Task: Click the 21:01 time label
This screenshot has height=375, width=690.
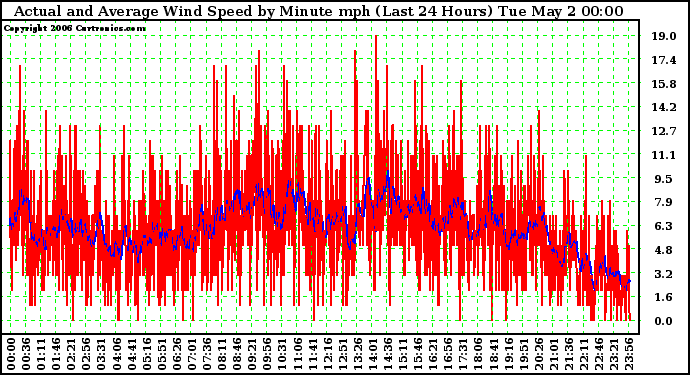Action: (x=554, y=354)
